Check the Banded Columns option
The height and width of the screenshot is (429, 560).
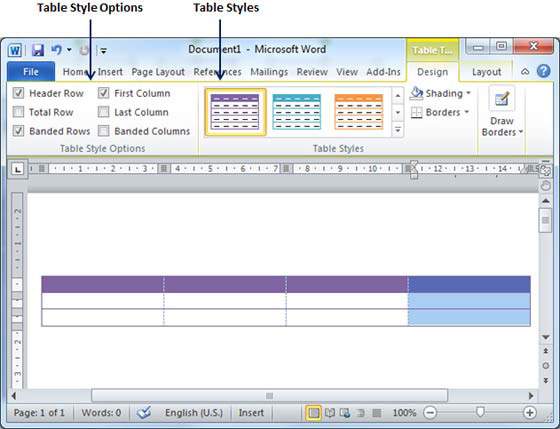pos(104,131)
